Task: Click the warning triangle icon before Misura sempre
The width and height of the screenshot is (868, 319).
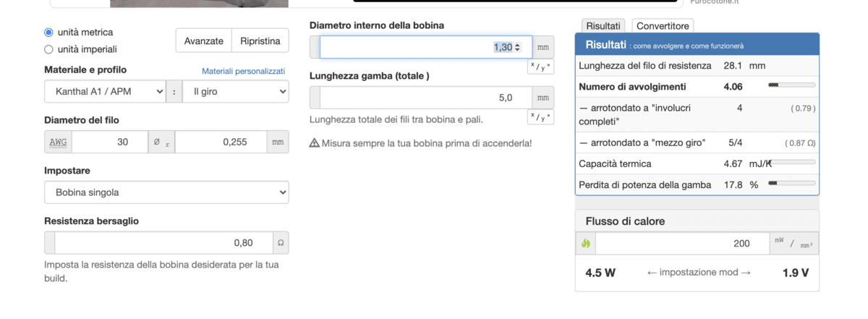Action: pos(314,143)
